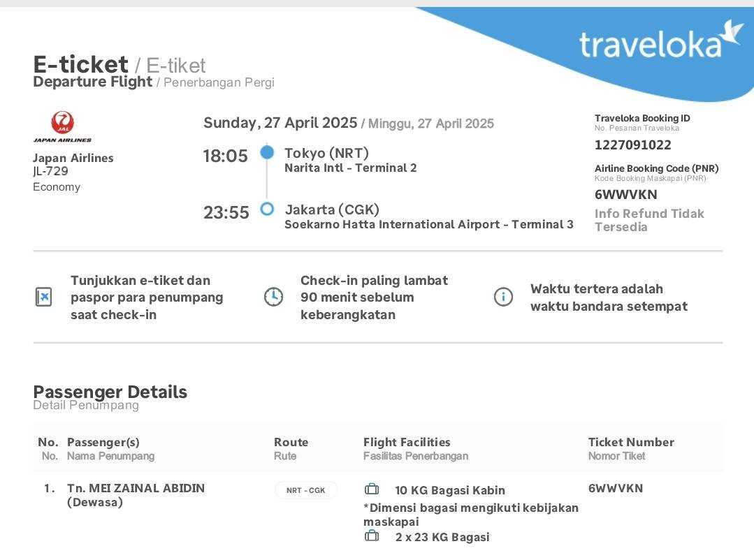754x560 pixels.
Task: Click the Tokyo departure filled circle marker
Action: pyautogui.click(x=267, y=152)
